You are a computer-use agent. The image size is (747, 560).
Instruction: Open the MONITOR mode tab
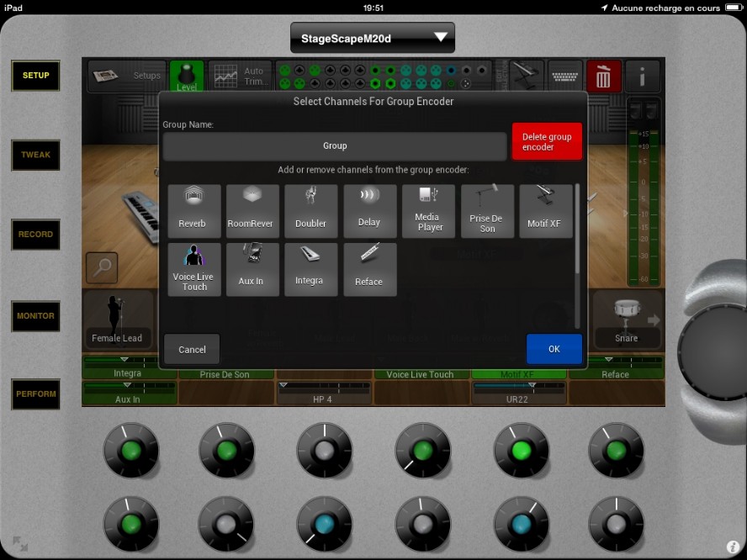[x=35, y=316]
